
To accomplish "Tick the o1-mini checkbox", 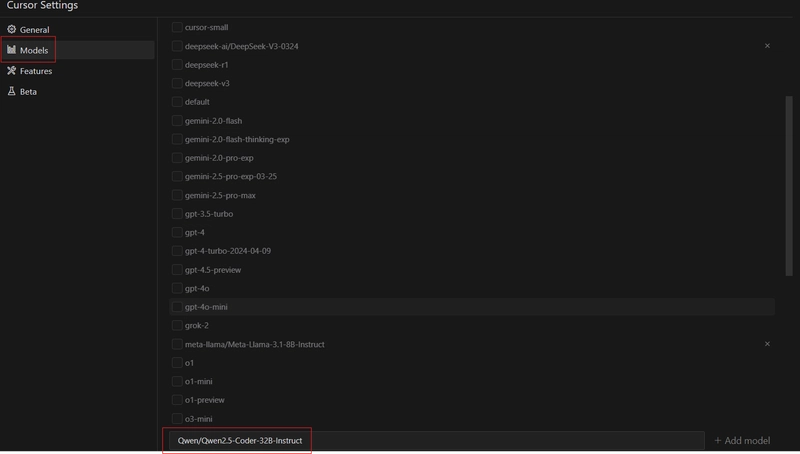I will [177, 381].
